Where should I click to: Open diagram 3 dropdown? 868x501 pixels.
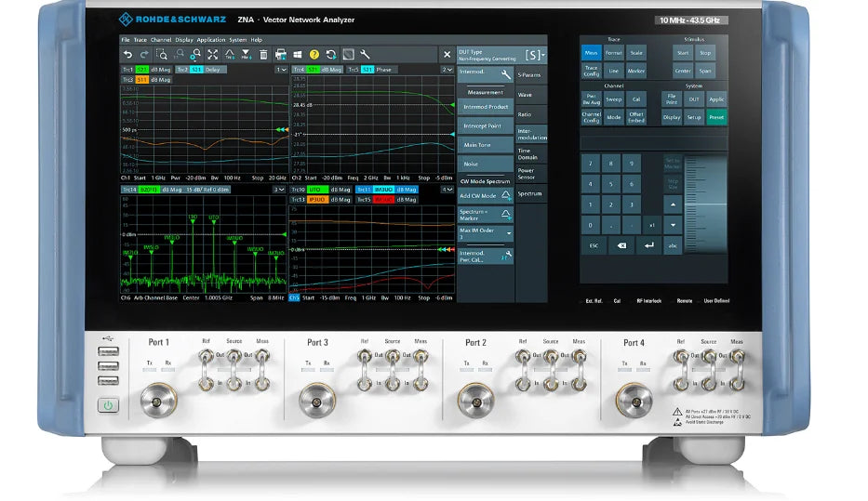279,189
